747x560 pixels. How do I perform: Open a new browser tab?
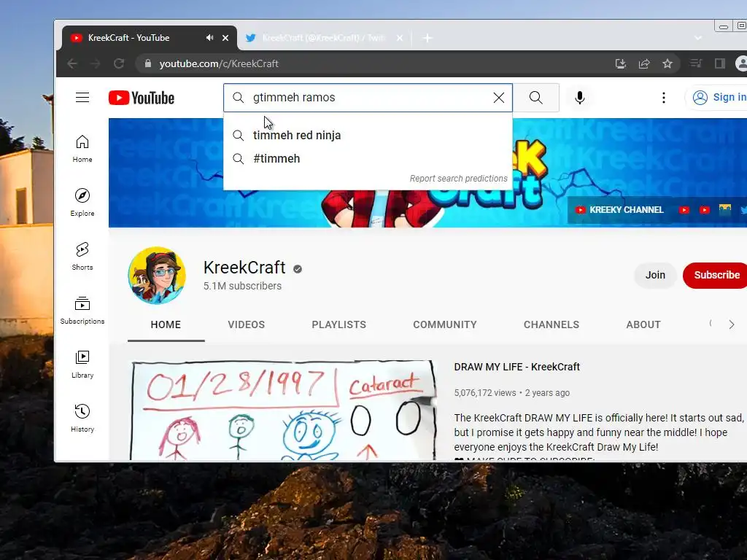tap(427, 38)
